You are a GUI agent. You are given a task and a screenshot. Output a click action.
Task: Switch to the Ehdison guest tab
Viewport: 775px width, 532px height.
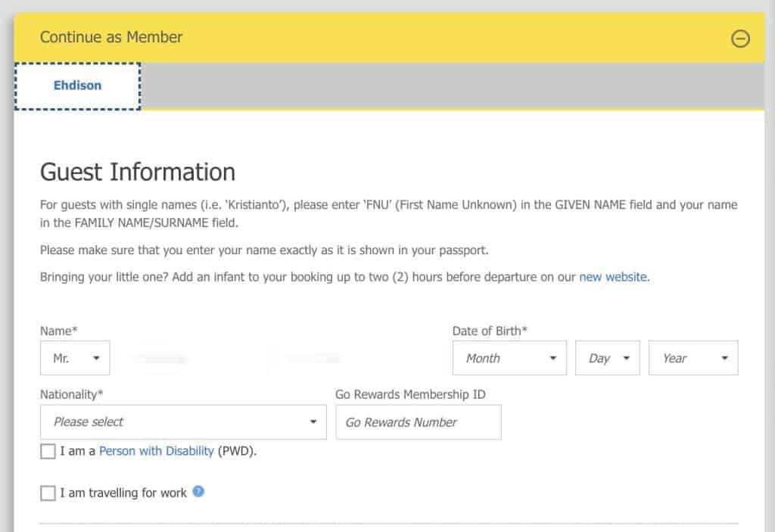77,86
